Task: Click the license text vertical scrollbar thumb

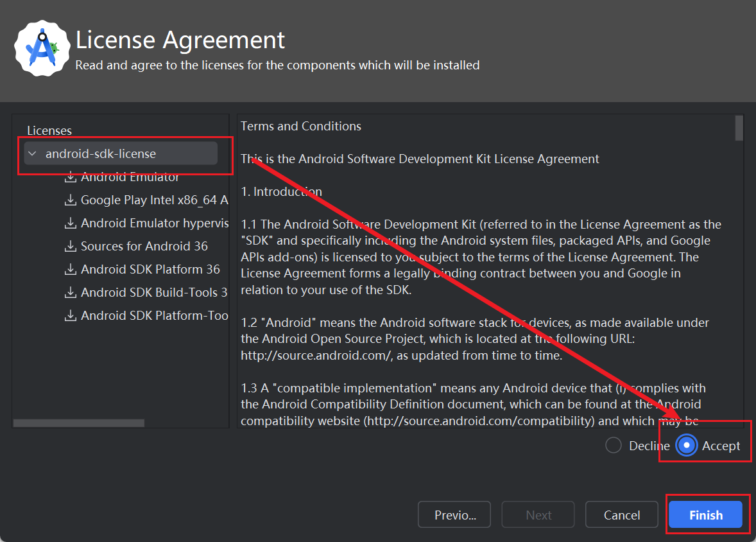Action: (x=739, y=128)
